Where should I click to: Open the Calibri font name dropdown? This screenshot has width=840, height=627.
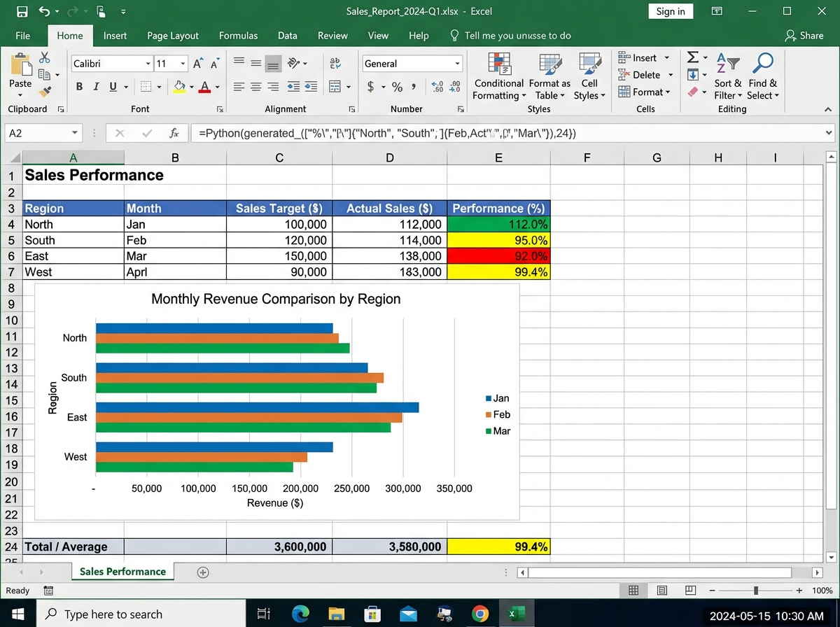click(148, 64)
